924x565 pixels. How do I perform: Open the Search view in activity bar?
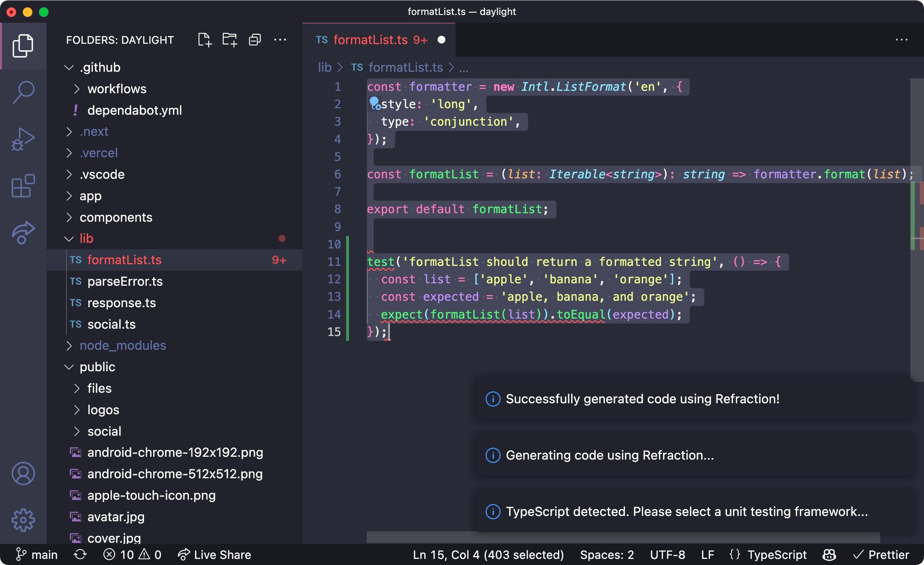(x=24, y=92)
